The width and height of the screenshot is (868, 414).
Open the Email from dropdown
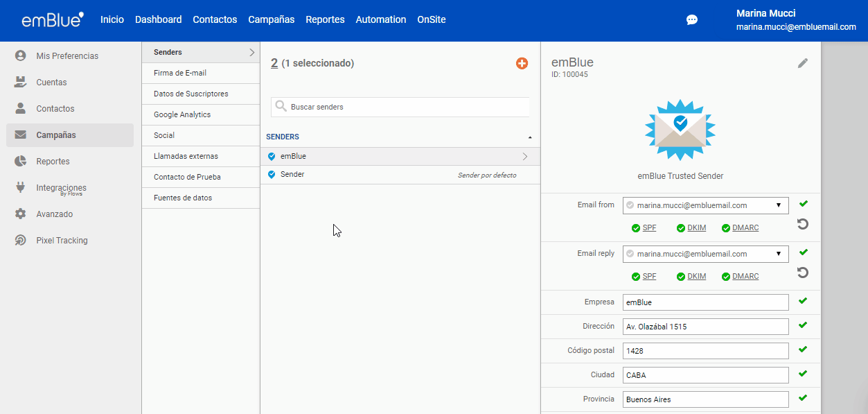705,205
